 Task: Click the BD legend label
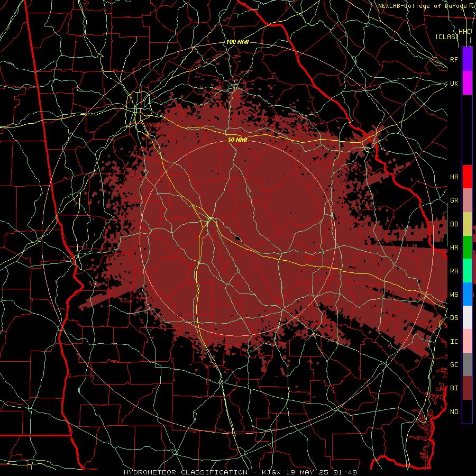click(454, 224)
